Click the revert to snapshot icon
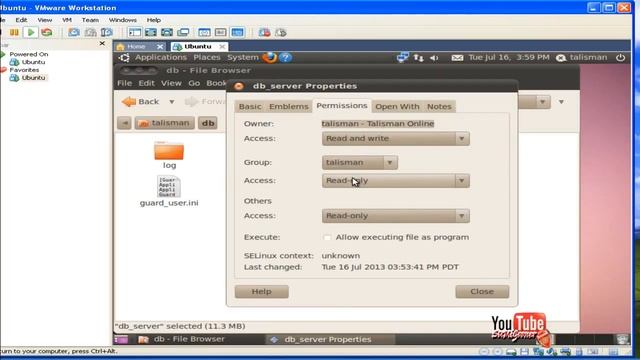 90,32
